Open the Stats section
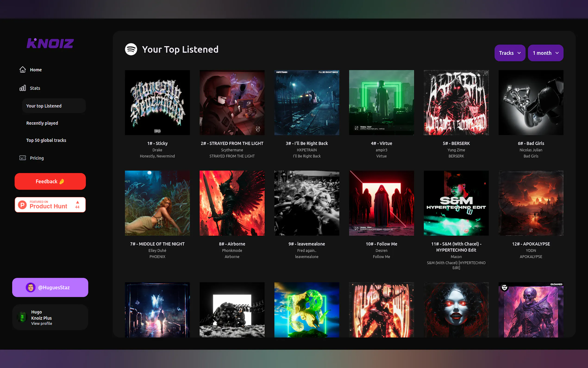This screenshot has height=368, width=588. coord(35,88)
